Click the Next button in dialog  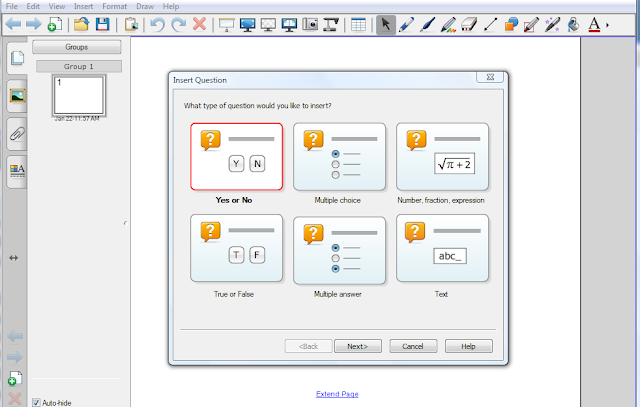pos(358,346)
